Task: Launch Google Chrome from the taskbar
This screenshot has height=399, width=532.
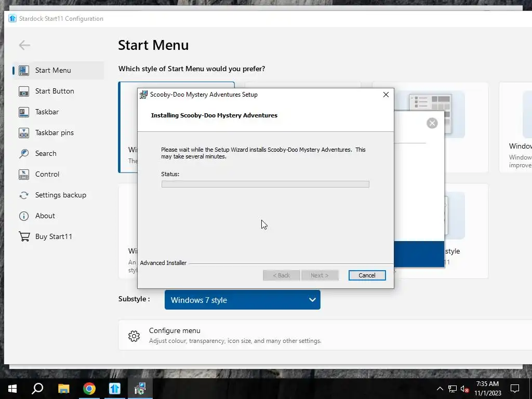Action: coord(89,389)
